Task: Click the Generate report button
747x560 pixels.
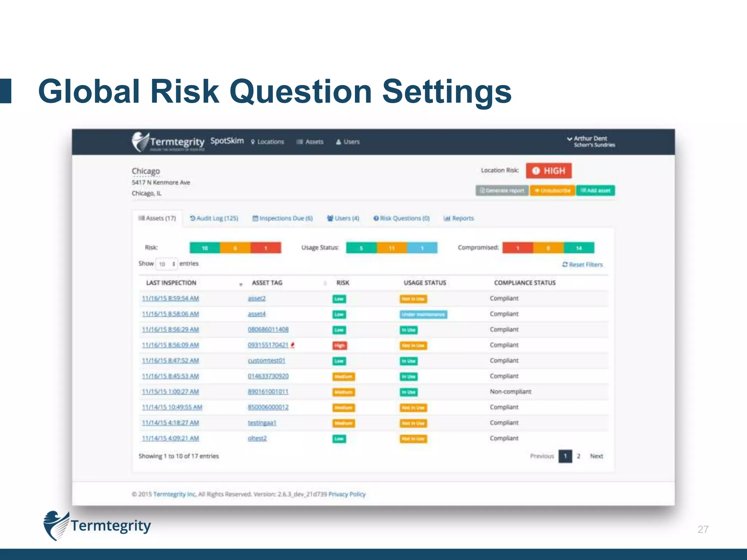Action: (x=502, y=190)
